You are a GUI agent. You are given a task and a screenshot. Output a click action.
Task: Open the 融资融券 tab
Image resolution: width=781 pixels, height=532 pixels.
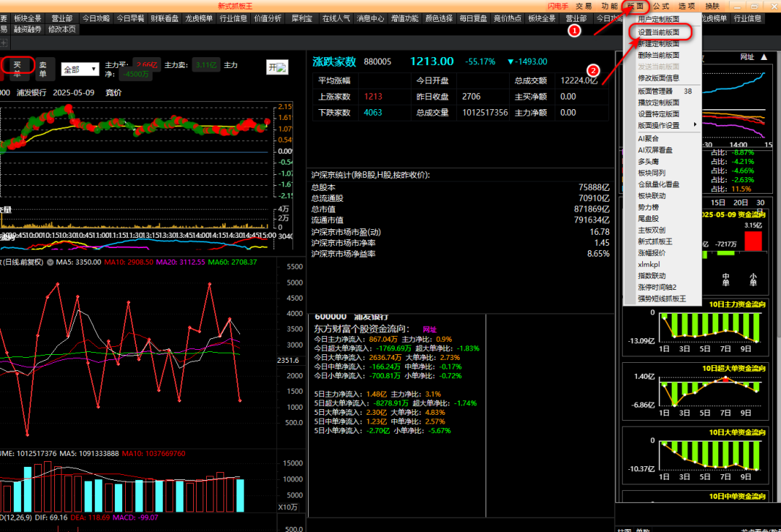pyautogui.click(x=27, y=30)
